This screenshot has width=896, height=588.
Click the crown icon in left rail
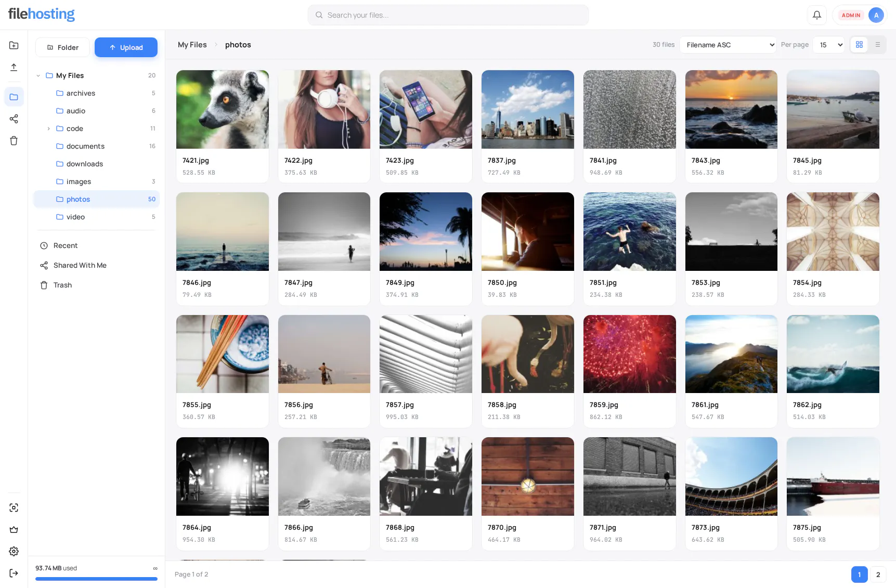14,529
